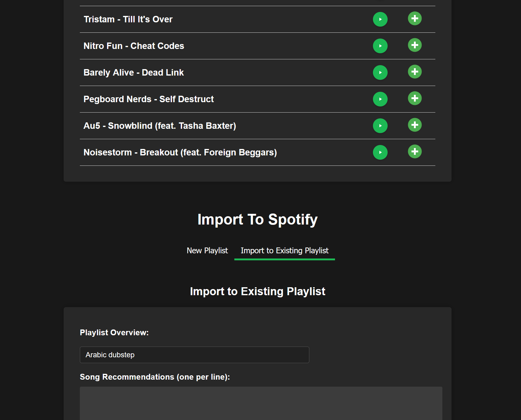Click inside the Song Recommendations text area
This screenshot has height=420, width=521.
click(260, 404)
